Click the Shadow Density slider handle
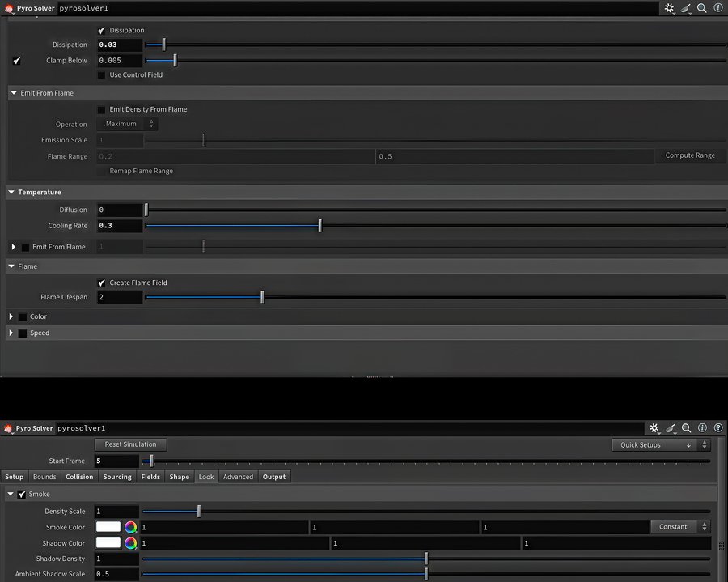728x582 pixels. pos(426,559)
